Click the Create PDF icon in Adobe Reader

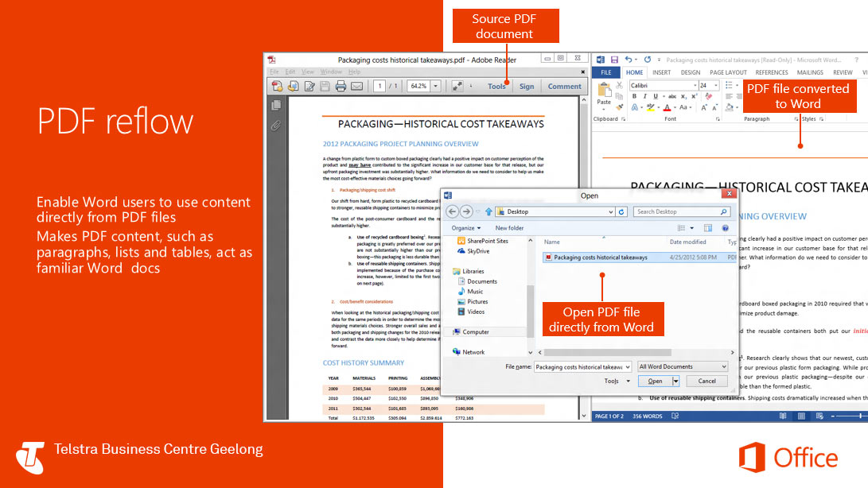[x=278, y=87]
